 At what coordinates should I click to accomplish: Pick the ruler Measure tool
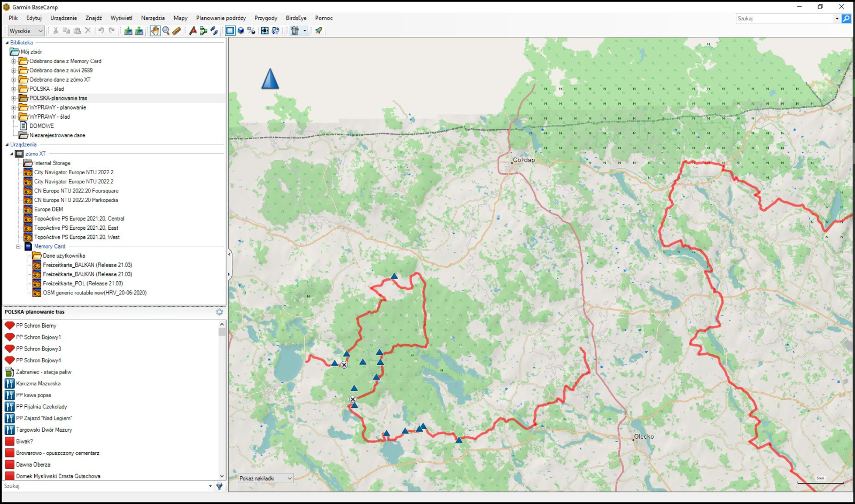(x=176, y=31)
